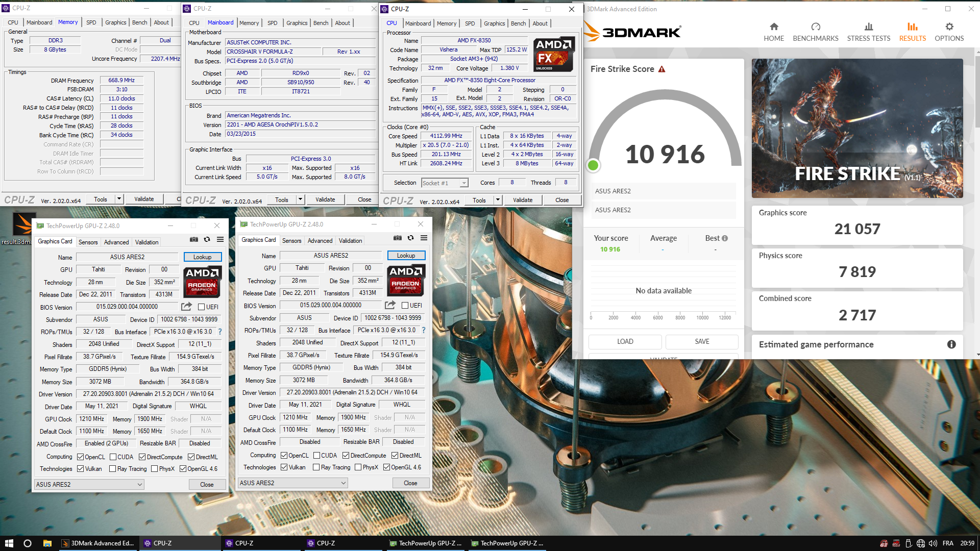Toggle the Vulkan checkbox in left GPU-Z
This screenshot has width=980, height=551.
pos(80,469)
